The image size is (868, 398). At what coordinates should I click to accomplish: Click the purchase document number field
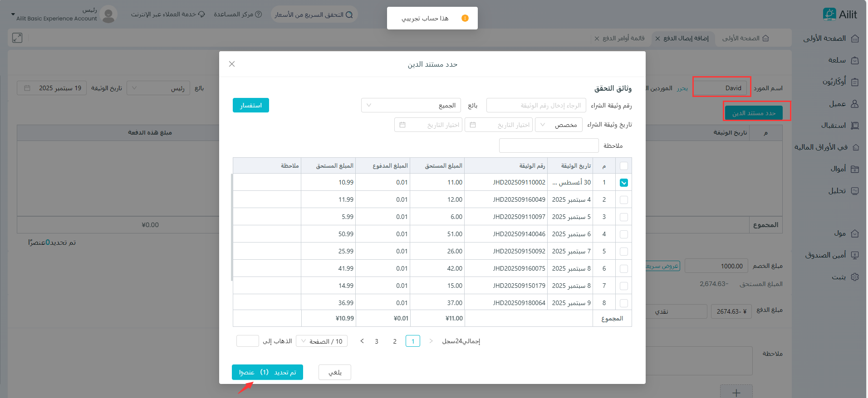click(536, 106)
